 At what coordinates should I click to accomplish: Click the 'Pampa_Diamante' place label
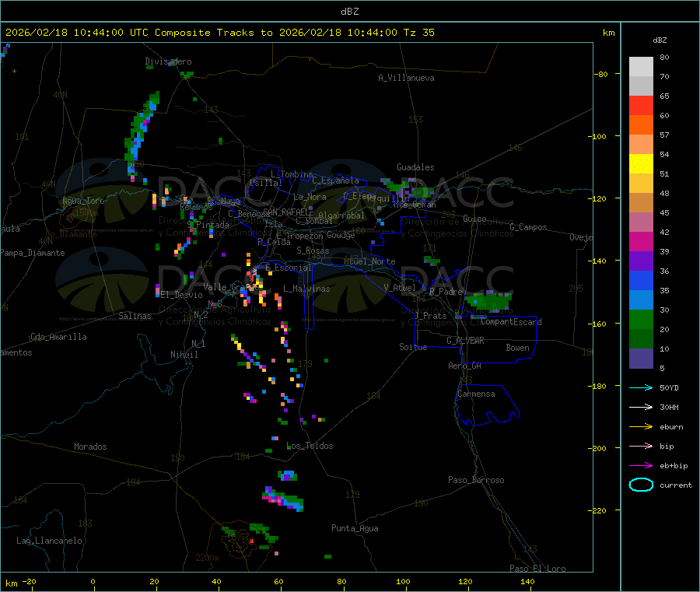coord(33,253)
